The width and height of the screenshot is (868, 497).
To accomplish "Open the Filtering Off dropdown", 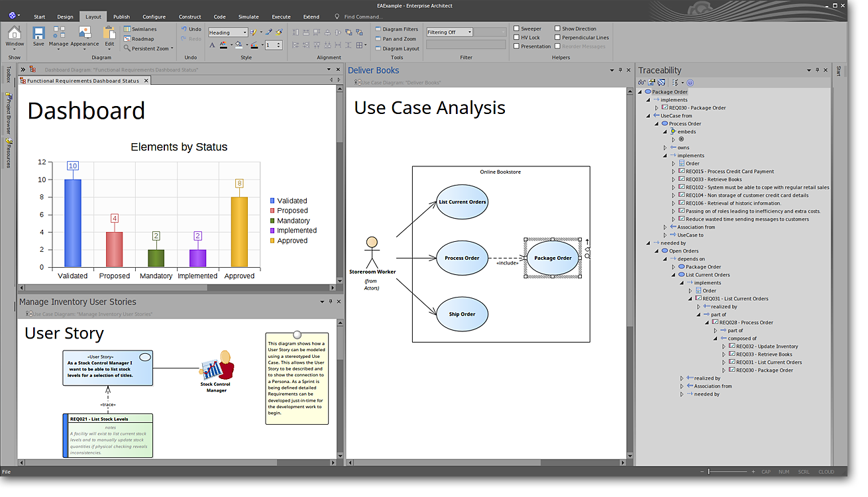I will tap(469, 32).
